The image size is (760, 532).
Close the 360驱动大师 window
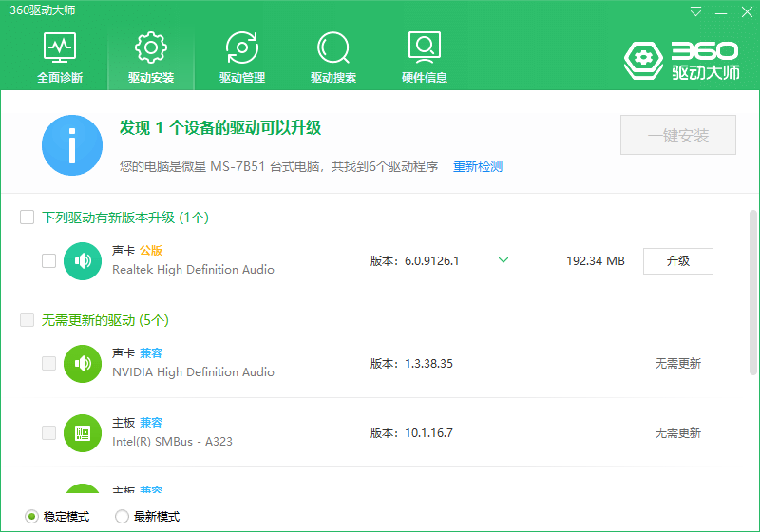pyautogui.click(x=747, y=12)
